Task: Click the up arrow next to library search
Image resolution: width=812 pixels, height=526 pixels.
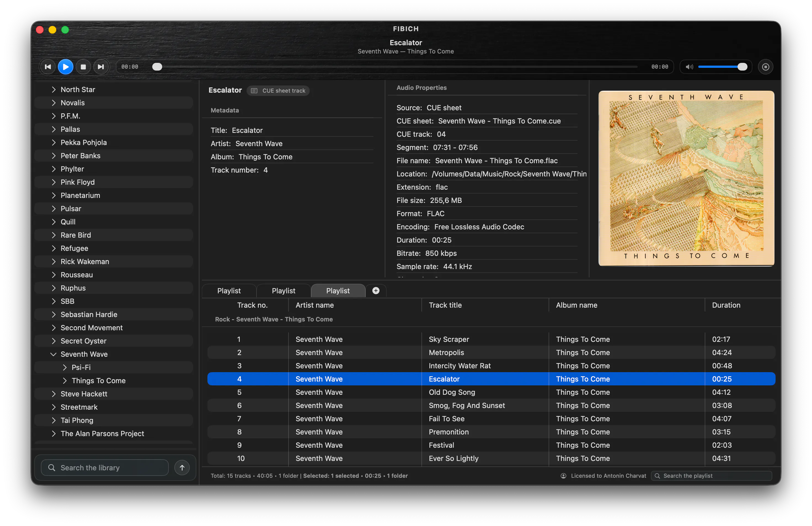Action: [x=182, y=468]
